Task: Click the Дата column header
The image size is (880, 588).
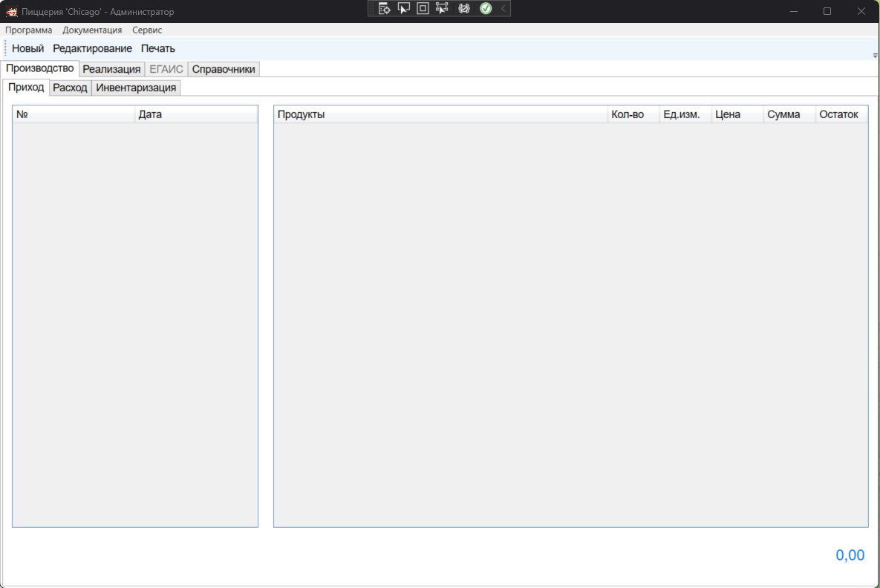Action: [196, 114]
